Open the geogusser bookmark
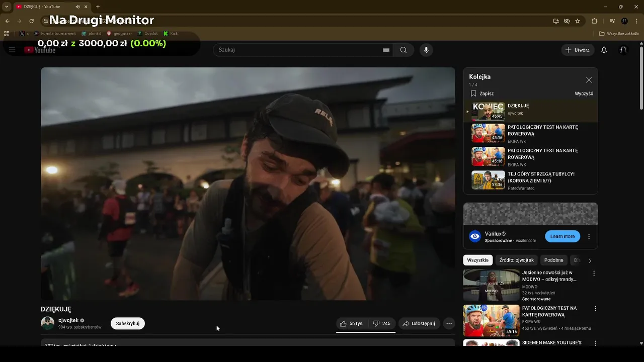Screen dimensions: 644x362 [x=119, y=34]
